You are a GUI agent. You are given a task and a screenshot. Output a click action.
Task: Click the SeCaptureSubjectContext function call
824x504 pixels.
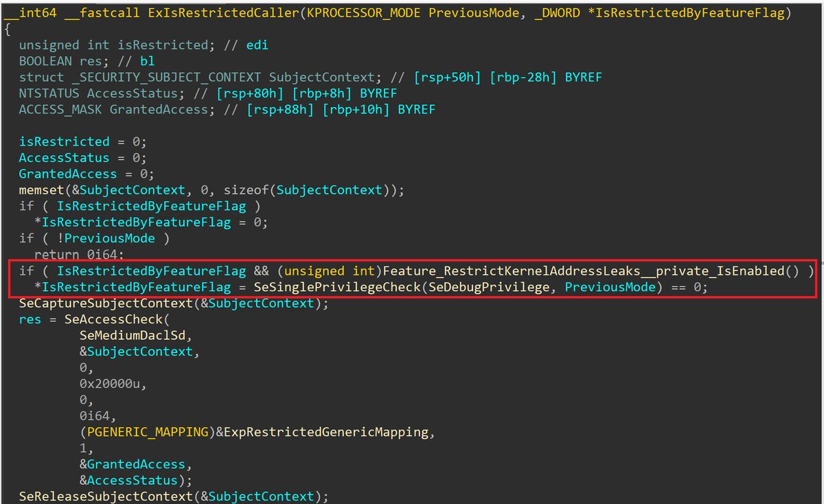pyautogui.click(x=105, y=303)
